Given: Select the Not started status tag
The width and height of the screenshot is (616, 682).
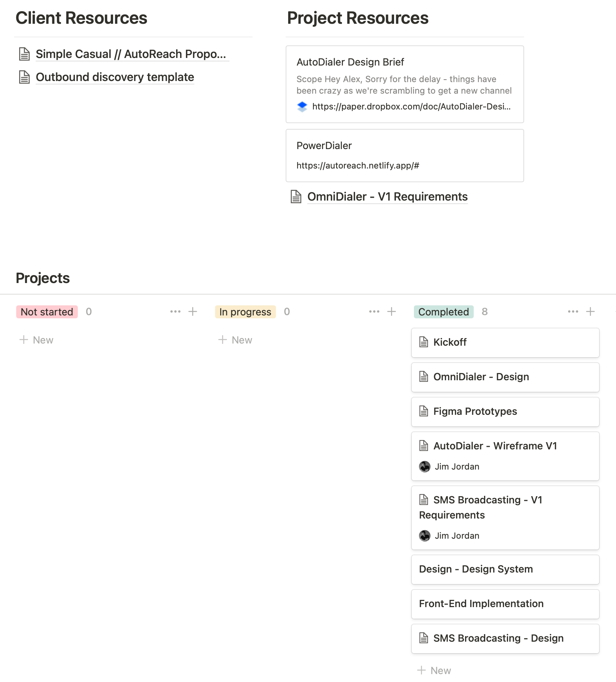Looking at the screenshot, I should click(47, 312).
